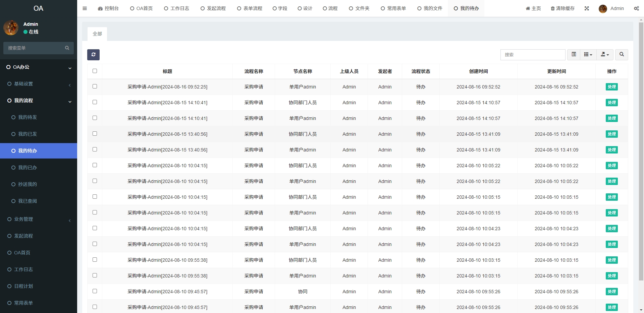The height and width of the screenshot is (313, 644).
Task: Toggle fullscreen with the expand arrows icon
Action: click(x=587, y=8)
